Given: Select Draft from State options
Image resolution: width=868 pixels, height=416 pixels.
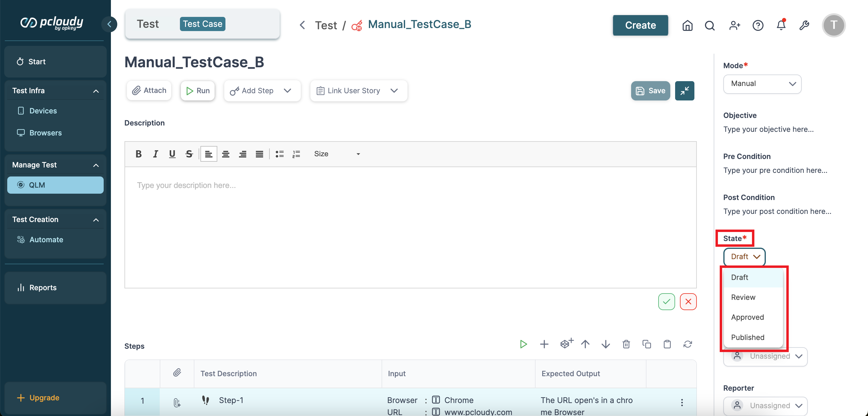Looking at the screenshot, I should [753, 277].
